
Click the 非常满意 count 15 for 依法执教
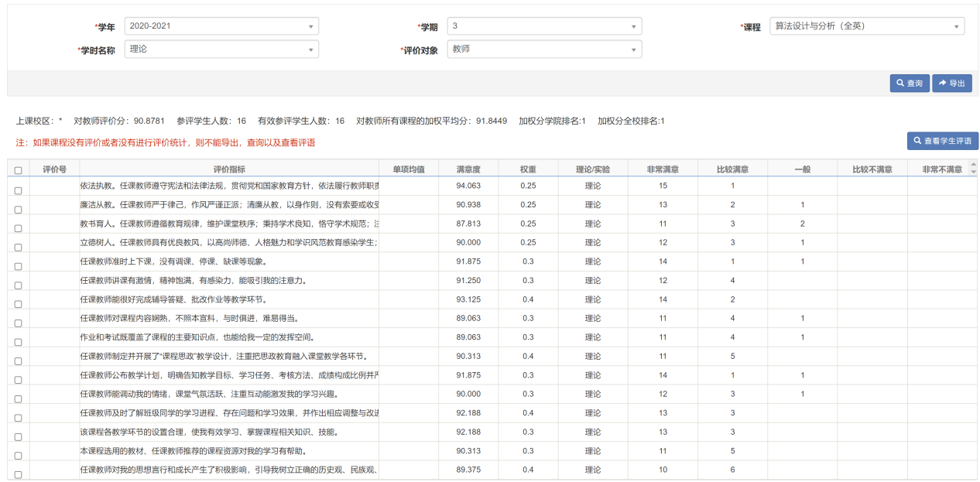(x=663, y=186)
